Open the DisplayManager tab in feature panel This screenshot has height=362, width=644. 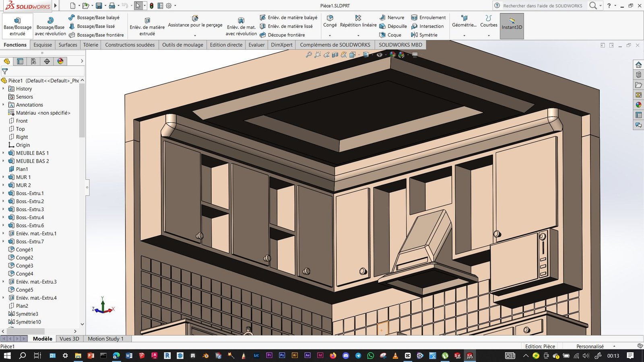[x=60, y=61]
